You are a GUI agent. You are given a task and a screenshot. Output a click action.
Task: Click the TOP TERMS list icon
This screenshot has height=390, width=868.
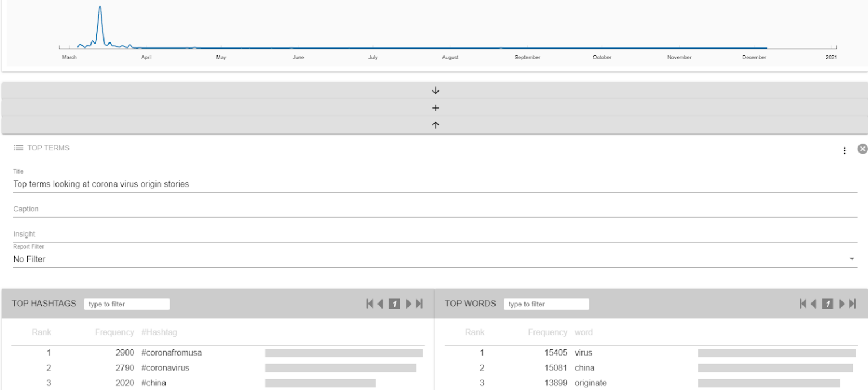(x=18, y=148)
